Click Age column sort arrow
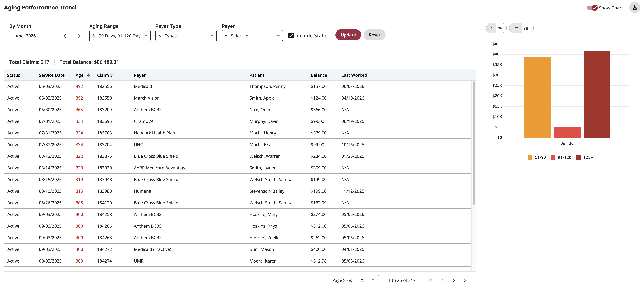This screenshot has width=644, height=291. tap(88, 75)
